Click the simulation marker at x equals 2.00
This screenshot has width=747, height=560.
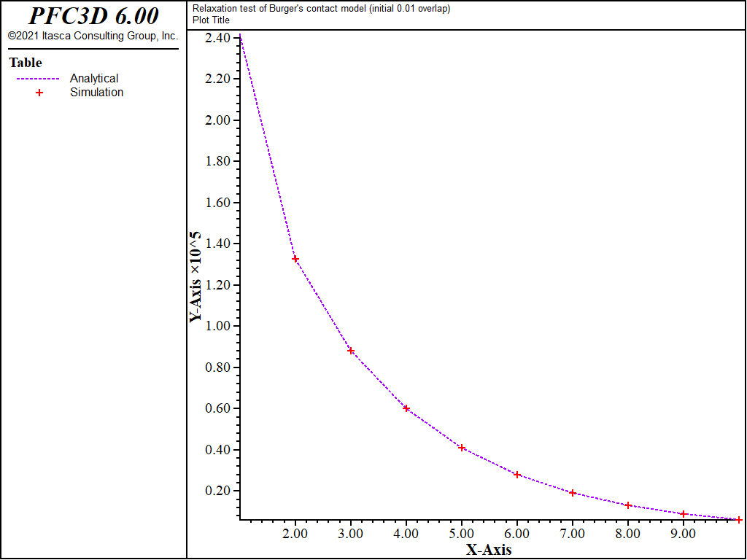(295, 259)
